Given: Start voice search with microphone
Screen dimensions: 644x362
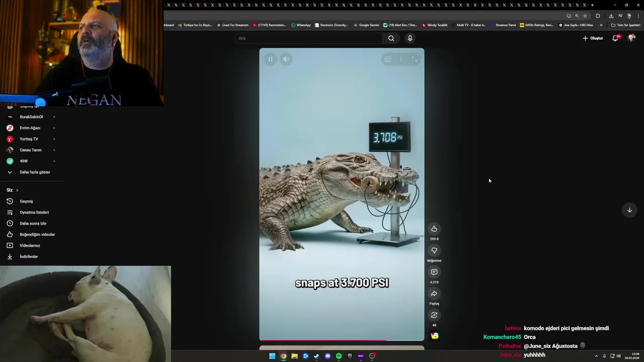Looking at the screenshot, I should (410, 38).
